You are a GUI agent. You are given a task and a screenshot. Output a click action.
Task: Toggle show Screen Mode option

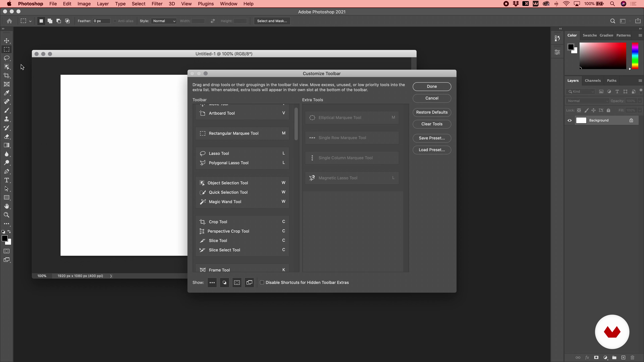(249, 283)
